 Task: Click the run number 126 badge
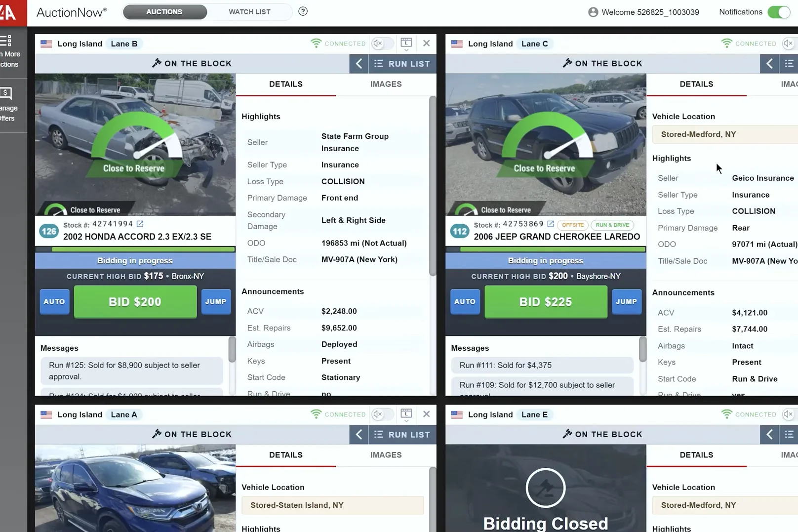49,231
